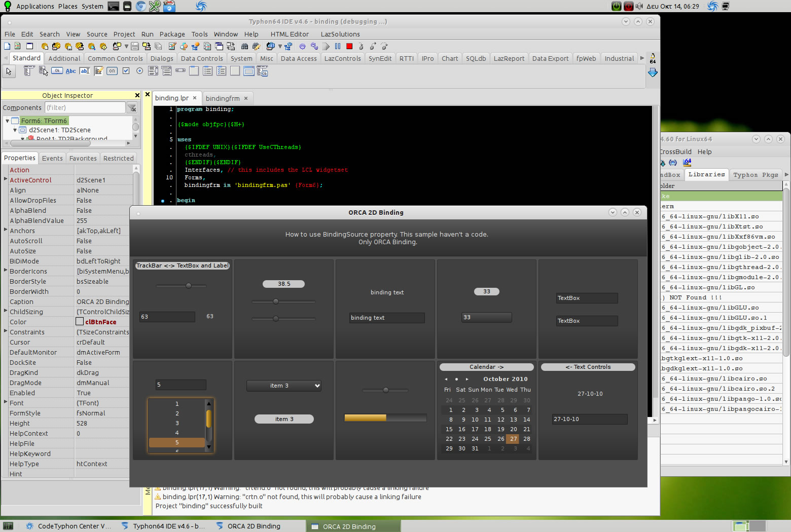The width and height of the screenshot is (791, 532).
Task: Select October 15 in the calendar
Action: click(x=449, y=429)
